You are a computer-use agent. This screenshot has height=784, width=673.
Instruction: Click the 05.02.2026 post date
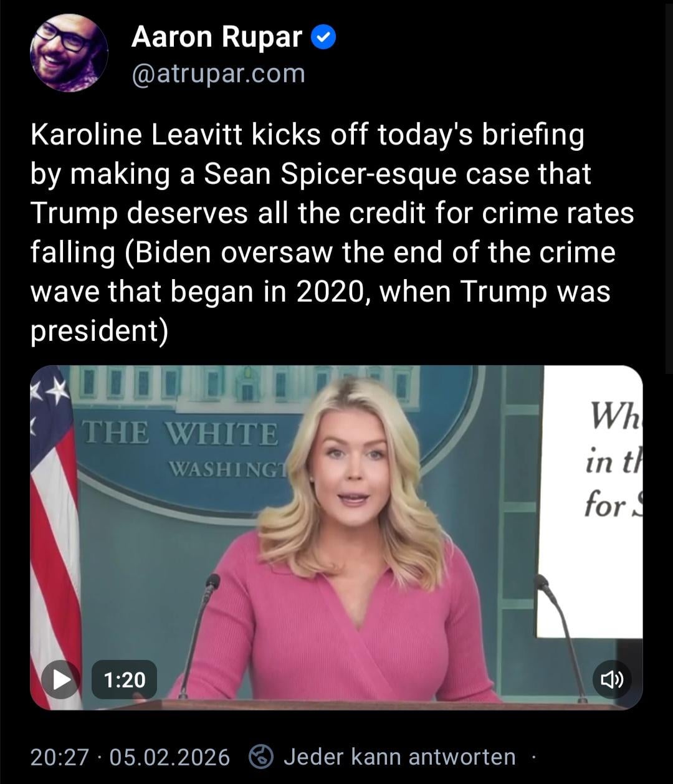[169, 757]
